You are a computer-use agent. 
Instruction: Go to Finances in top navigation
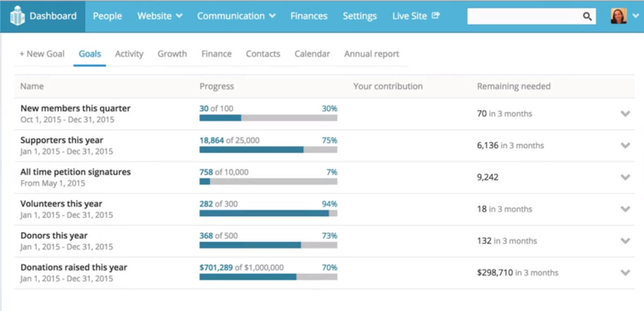tap(309, 16)
